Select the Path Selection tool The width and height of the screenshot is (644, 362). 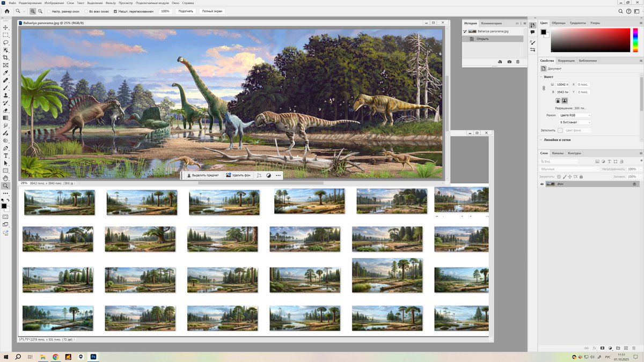[x=6, y=163]
